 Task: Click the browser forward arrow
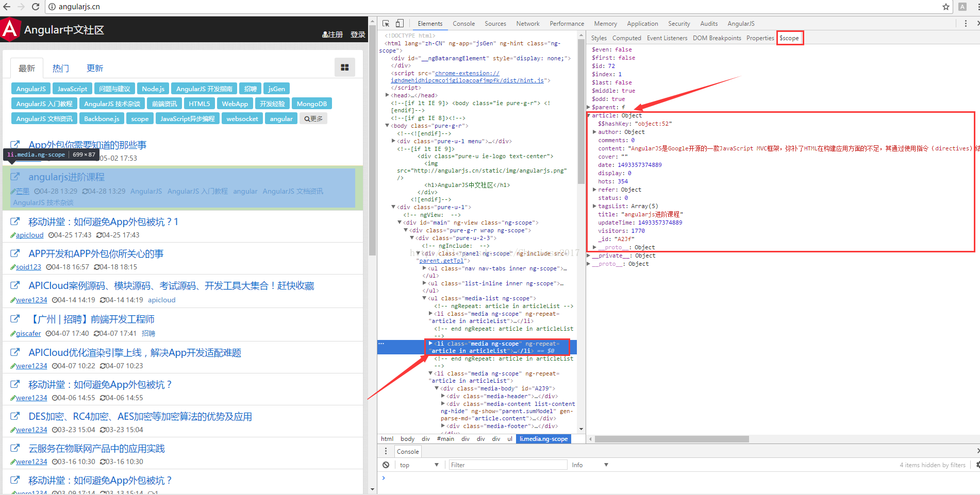pos(21,7)
